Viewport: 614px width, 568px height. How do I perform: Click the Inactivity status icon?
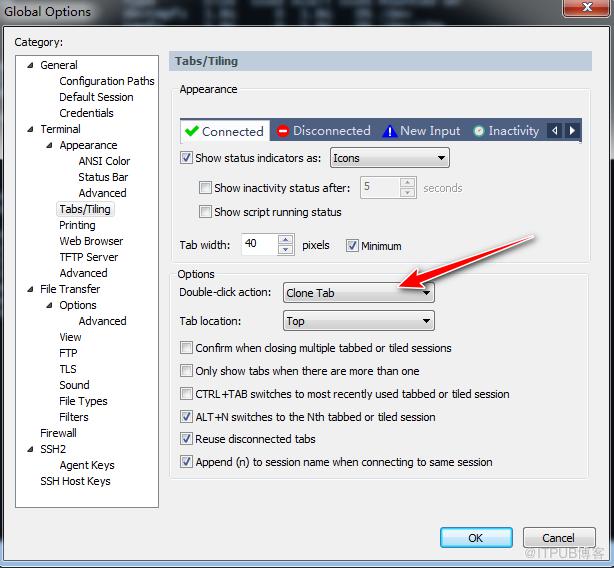point(479,131)
